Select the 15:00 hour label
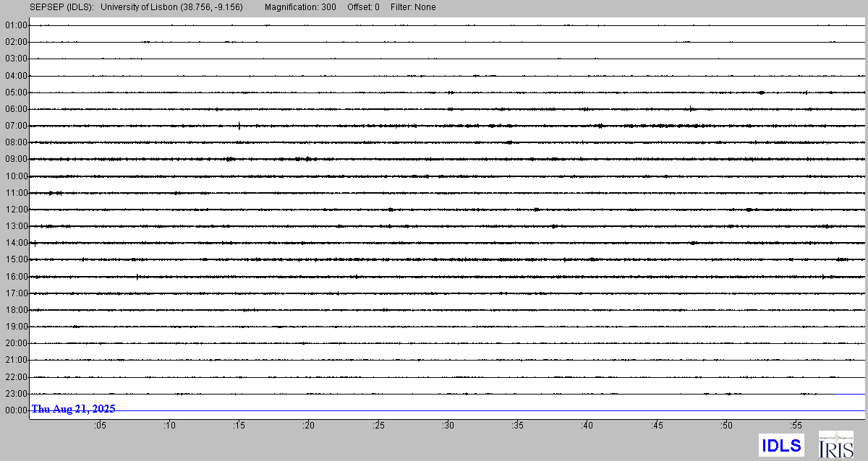Screen dimensions: 868x461 16,259
